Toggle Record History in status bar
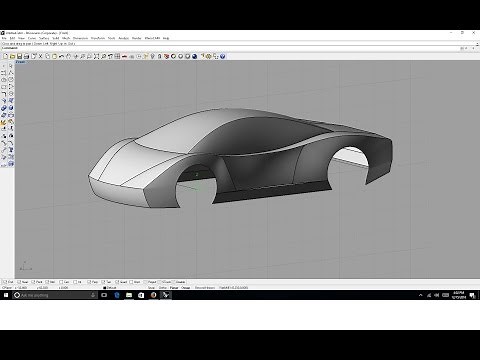The width and height of the screenshot is (480, 360). tap(205, 287)
